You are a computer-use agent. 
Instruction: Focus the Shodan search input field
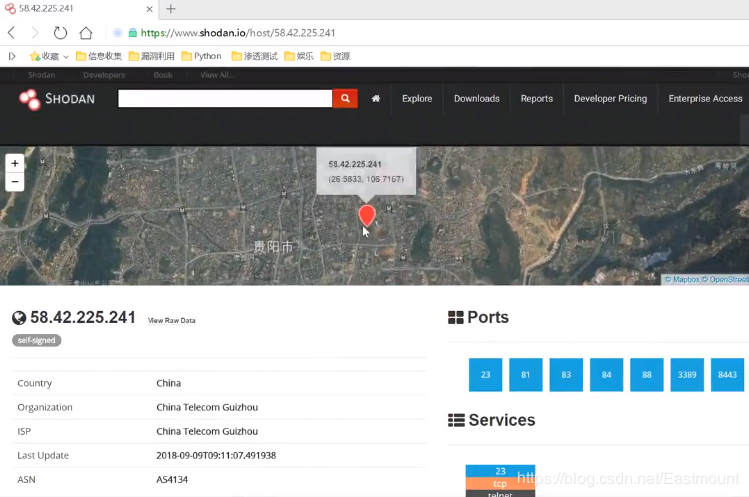point(225,98)
